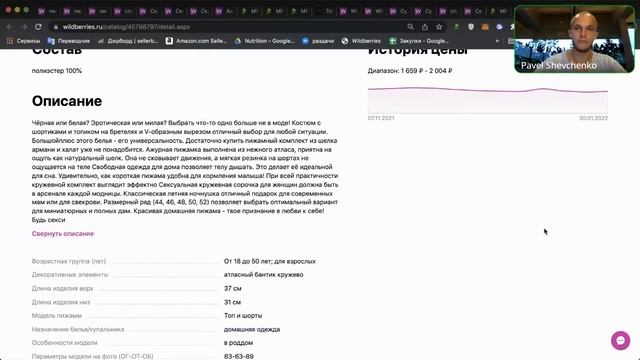Click the label 'Особенности модели'

point(64,342)
